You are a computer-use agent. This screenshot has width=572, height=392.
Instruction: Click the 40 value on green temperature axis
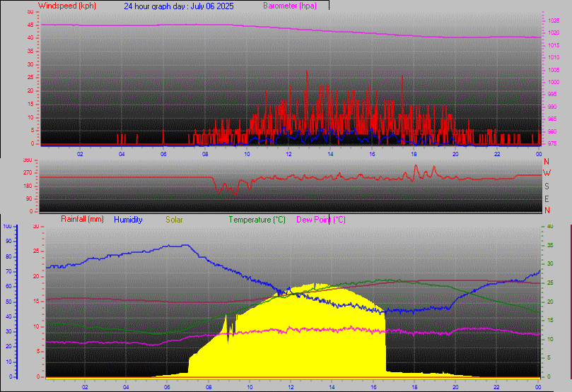pos(550,227)
